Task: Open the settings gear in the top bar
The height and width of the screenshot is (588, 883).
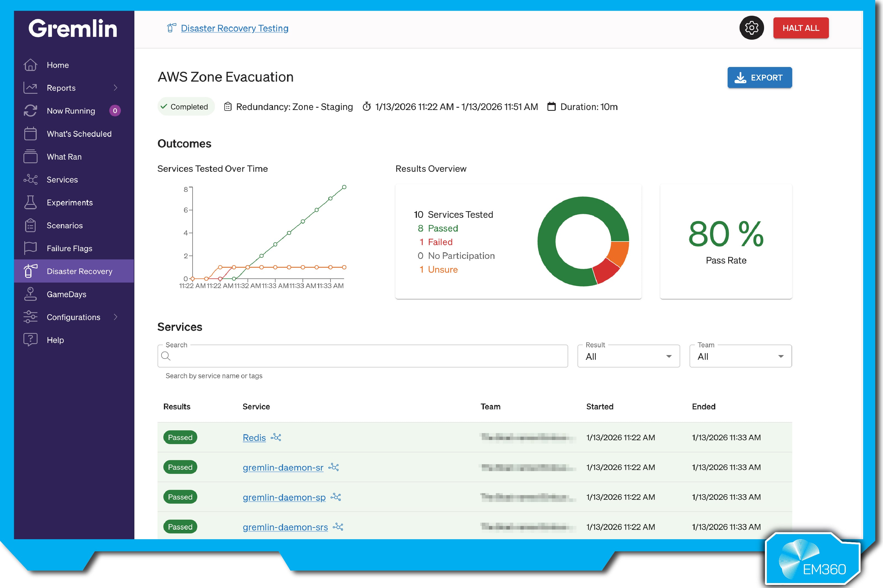Action: 751,28
